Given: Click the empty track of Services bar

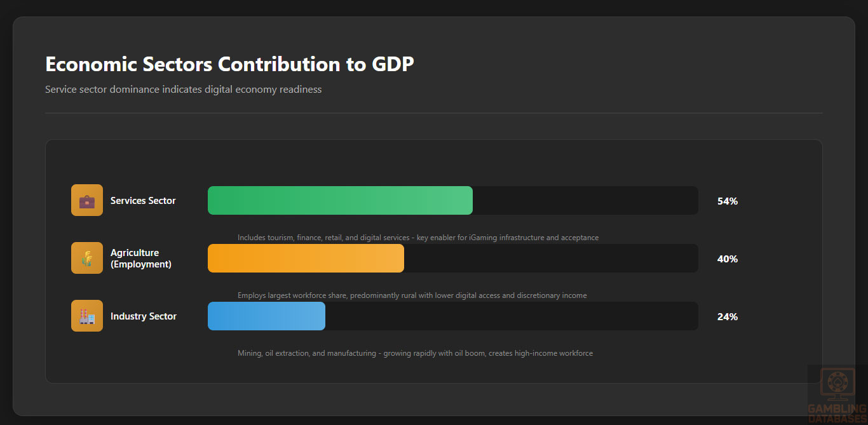Looking at the screenshot, I should tap(585, 201).
